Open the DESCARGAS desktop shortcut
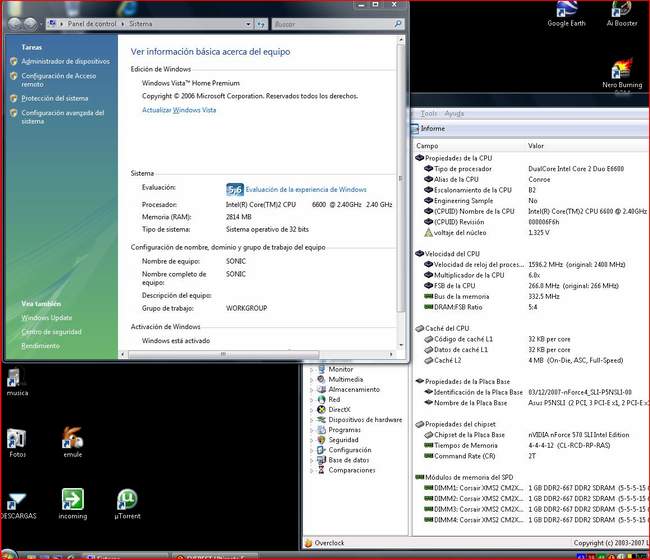This screenshot has height=560, width=650. coord(17,502)
